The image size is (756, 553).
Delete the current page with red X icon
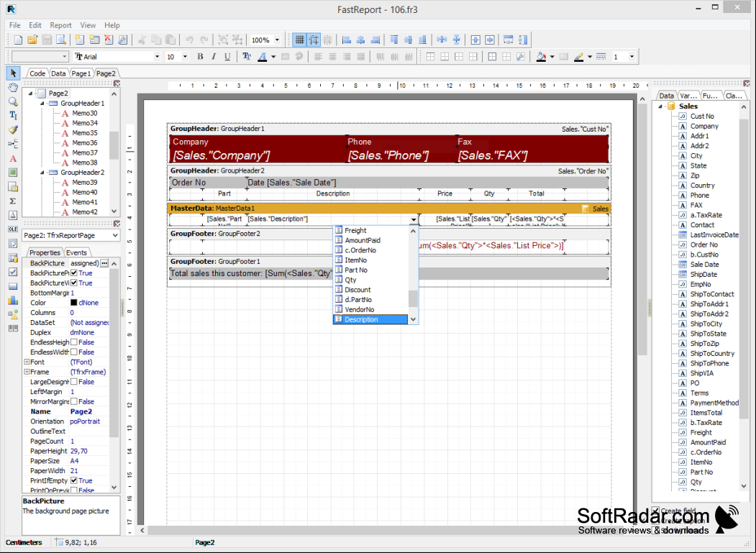pos(109,40)
